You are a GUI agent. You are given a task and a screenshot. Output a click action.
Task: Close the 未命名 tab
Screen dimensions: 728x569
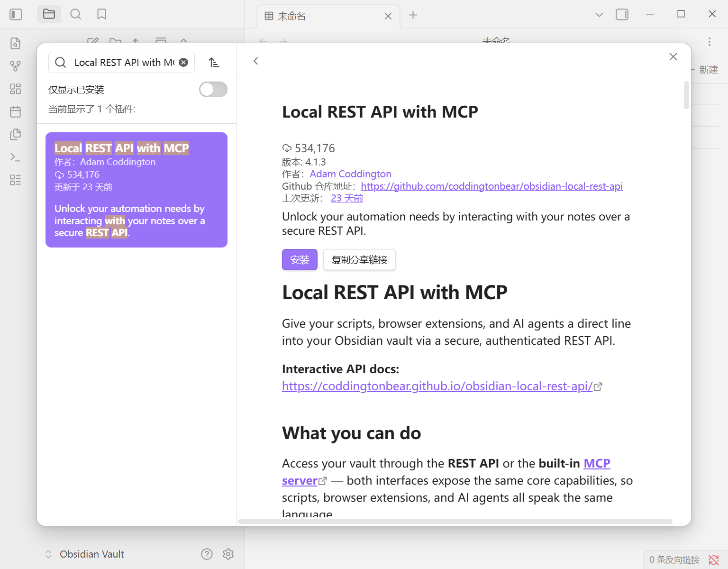coord(388,16)
